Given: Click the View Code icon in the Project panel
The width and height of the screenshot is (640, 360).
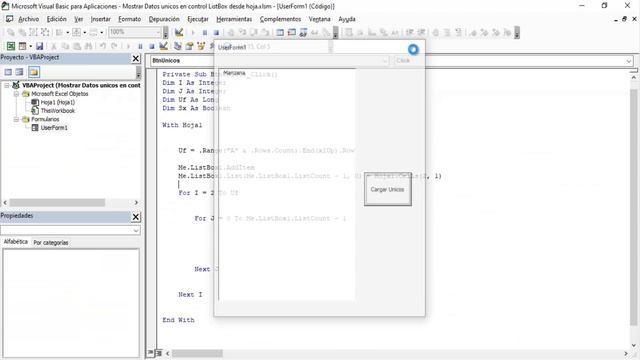Looking at the screenshot, I should tap(8, 72).
